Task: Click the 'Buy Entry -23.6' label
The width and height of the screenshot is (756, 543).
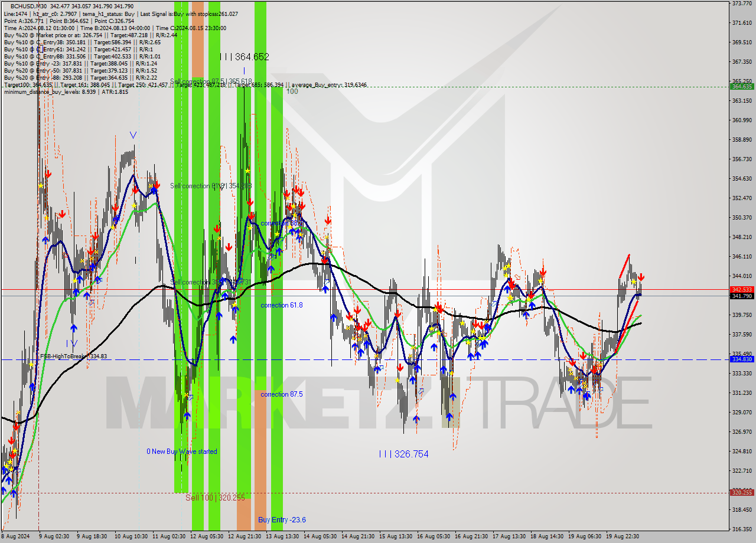Action: point(282,520)
